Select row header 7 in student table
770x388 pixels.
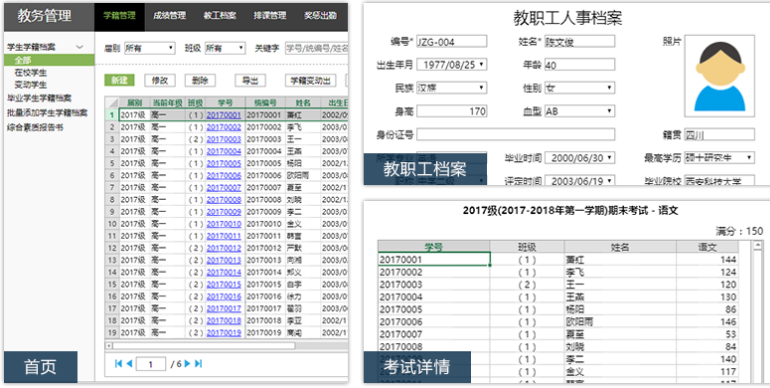pyautogui.click(x=111, y=188)
